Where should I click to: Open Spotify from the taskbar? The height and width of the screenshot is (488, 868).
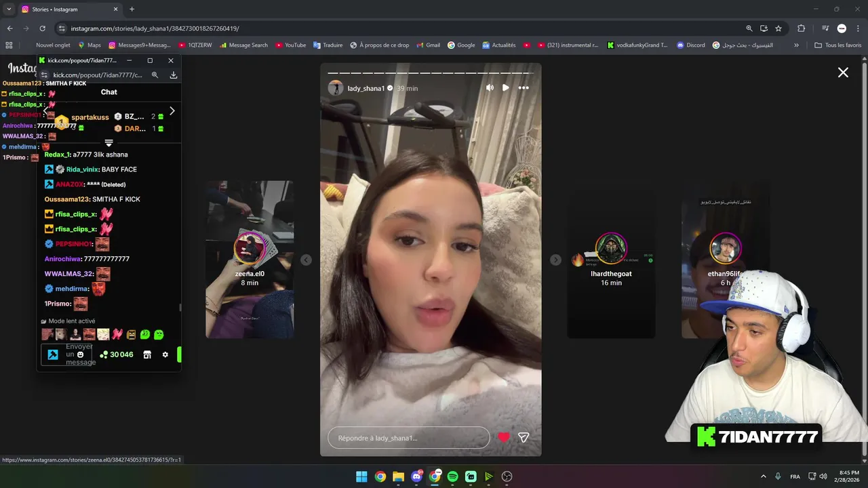(452, 476)
